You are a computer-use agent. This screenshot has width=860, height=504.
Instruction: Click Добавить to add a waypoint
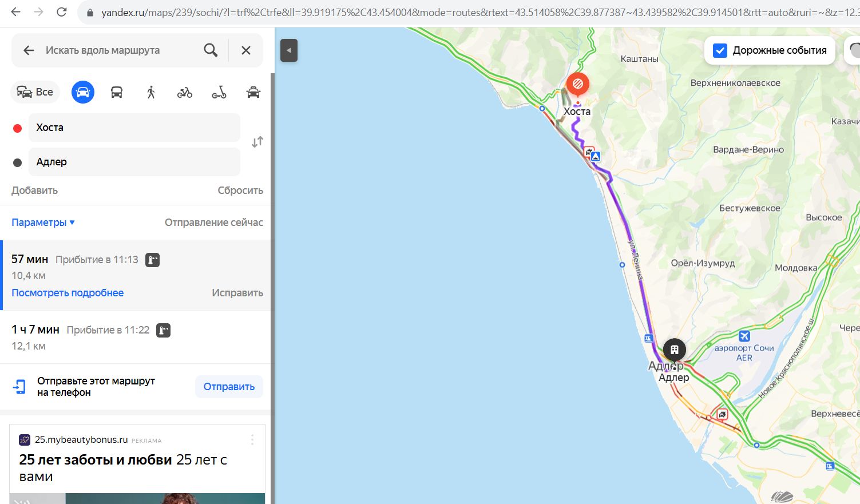point(34,191)
